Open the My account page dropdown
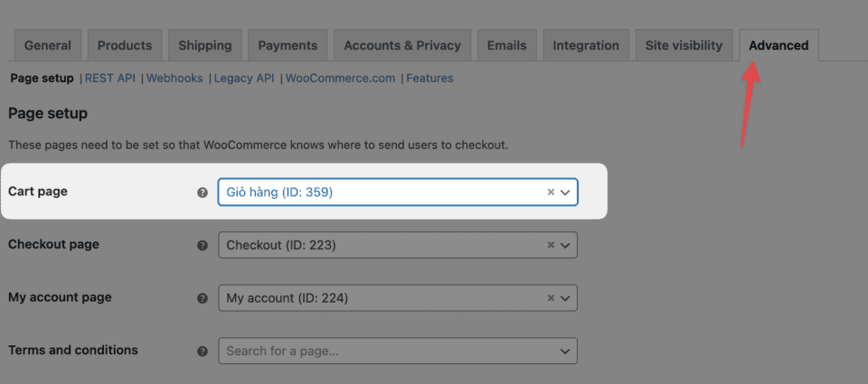The width and height of the screenshot is (868, 384). [x=566, y=298]
